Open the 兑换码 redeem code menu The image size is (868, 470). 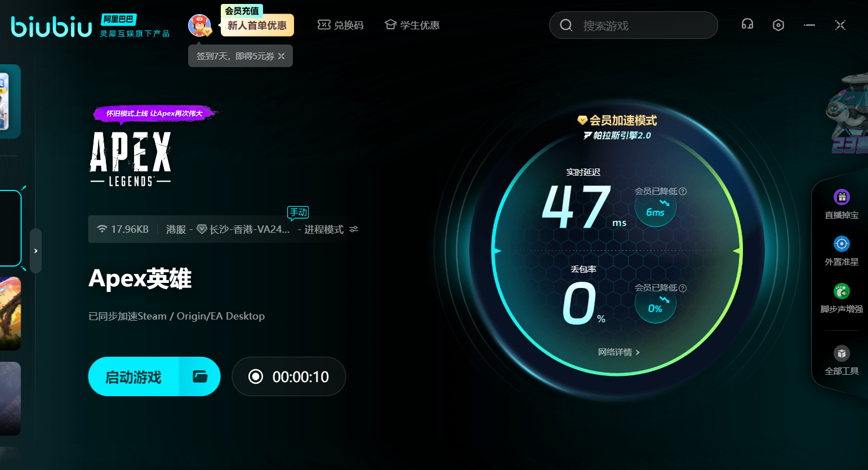click(x=341, y=25)
